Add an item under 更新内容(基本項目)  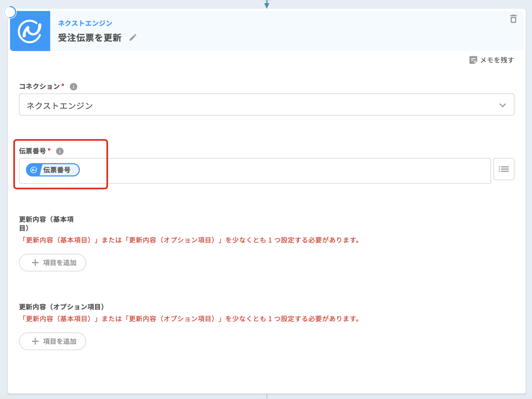click(52, 263)
